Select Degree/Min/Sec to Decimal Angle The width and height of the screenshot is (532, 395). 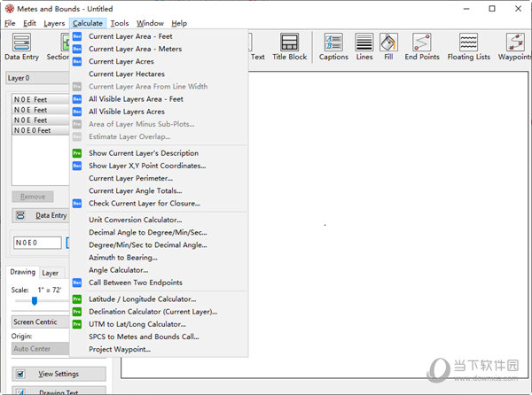[x=159, y=245]
